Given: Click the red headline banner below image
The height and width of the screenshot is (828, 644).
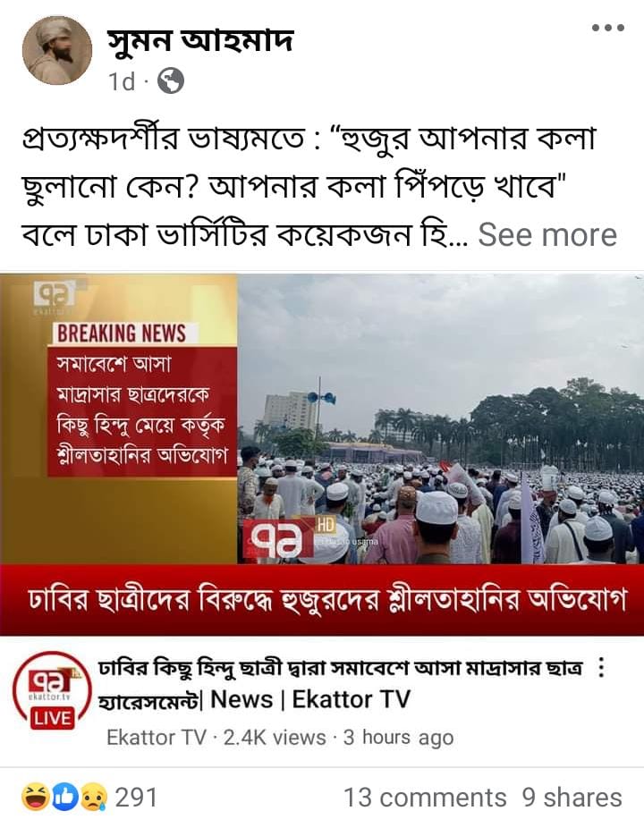Looking at the screenshot, I should (322, 600).
